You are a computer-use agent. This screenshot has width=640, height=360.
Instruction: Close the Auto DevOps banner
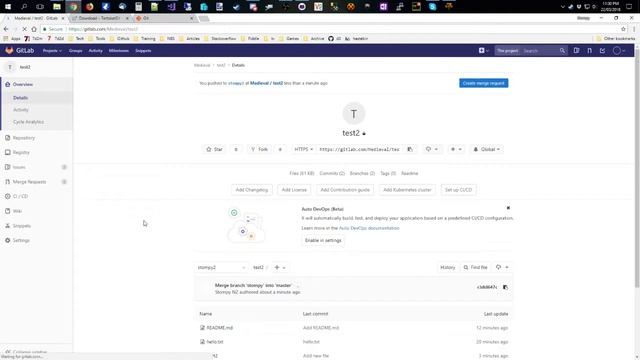pos(508,208)
